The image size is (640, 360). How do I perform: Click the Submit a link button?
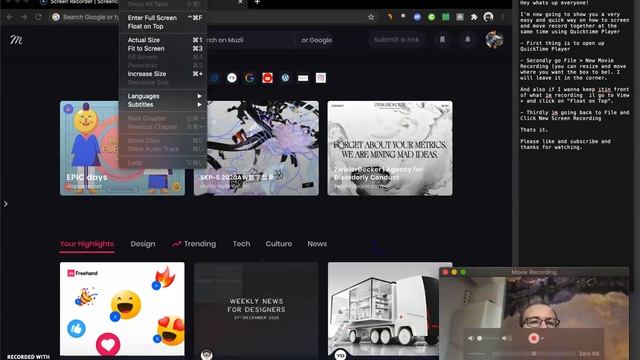pos(396,40)
